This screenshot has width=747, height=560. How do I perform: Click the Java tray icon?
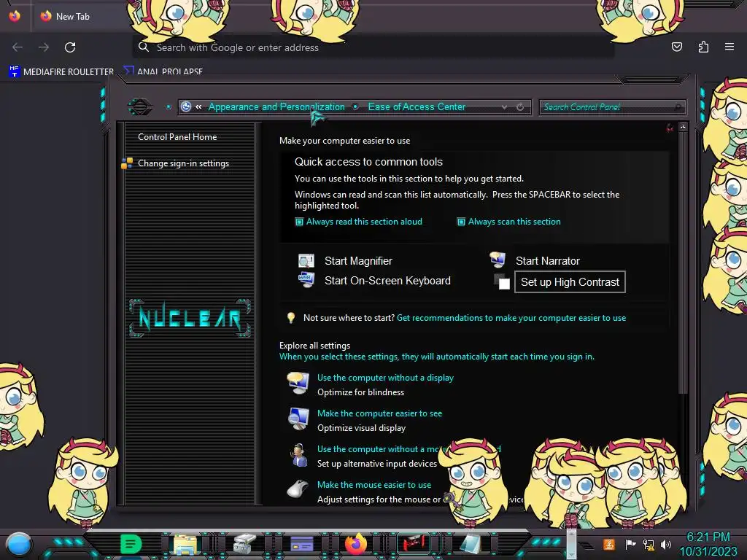coord(609,544)
